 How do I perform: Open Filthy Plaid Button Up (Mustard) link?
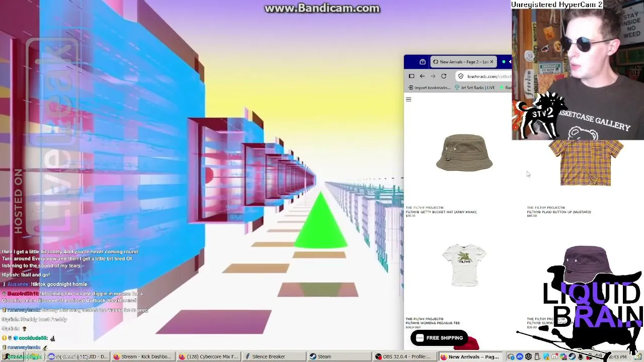(x=559, y=212)
